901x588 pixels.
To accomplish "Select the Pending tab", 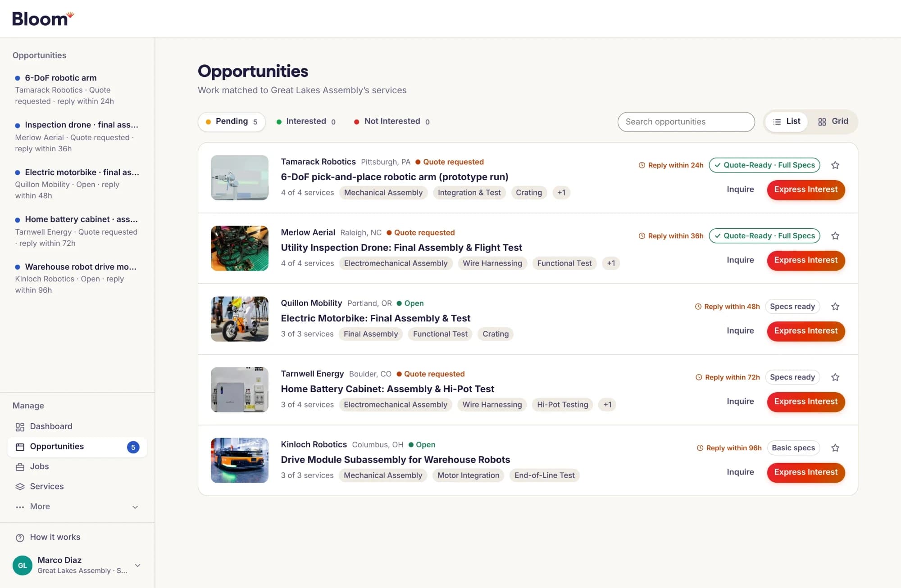I will pyautogui.click(x=232, y=122).
